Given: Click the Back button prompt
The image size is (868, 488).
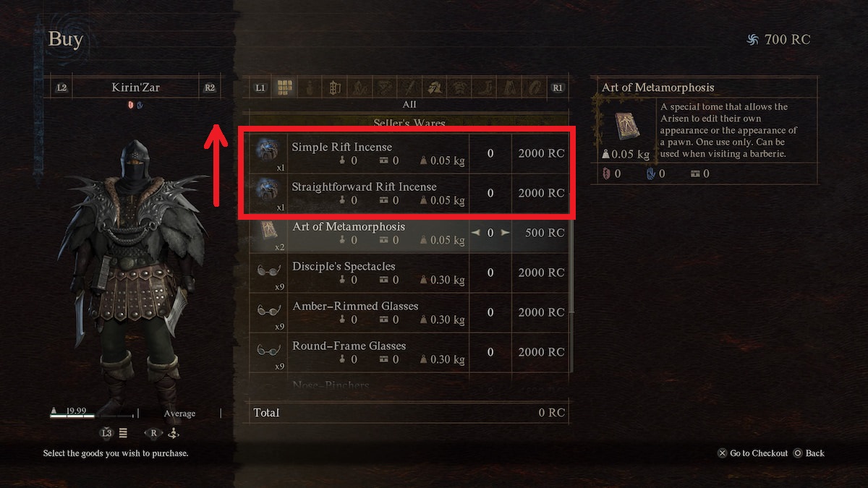Looking at the screenshot, I should (x=809, y=453).
